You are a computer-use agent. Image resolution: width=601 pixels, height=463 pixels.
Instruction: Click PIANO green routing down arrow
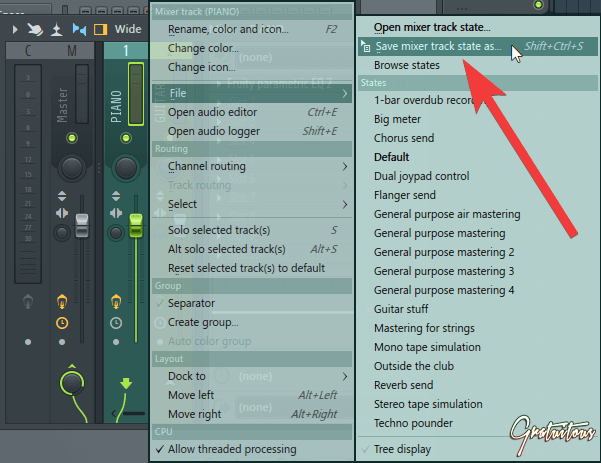126,383
